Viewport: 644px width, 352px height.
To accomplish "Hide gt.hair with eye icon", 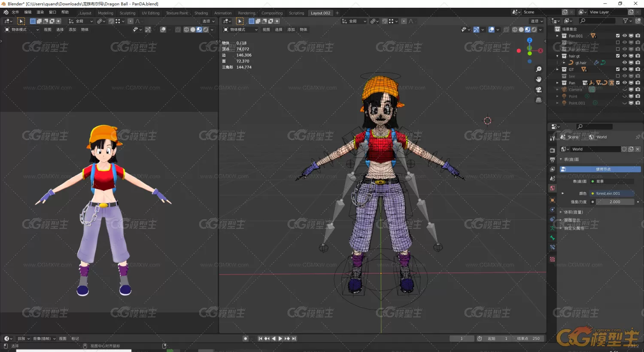I will click(x=625, y=62).
